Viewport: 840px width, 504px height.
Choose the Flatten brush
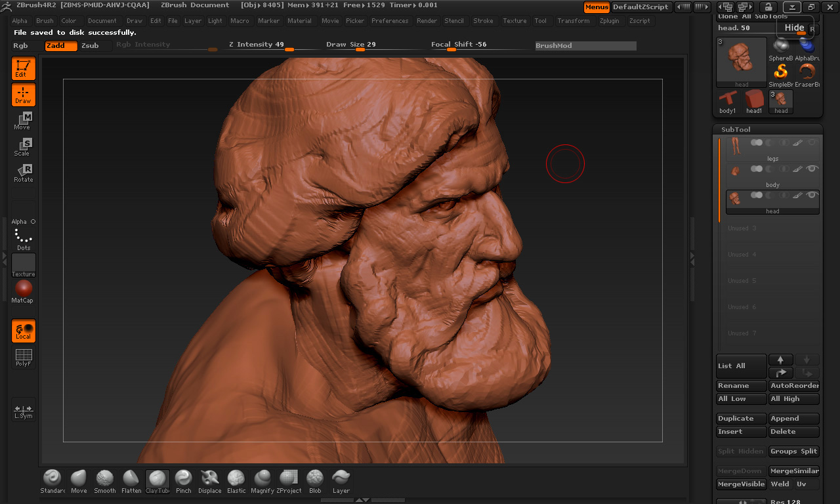coord(131,481)
